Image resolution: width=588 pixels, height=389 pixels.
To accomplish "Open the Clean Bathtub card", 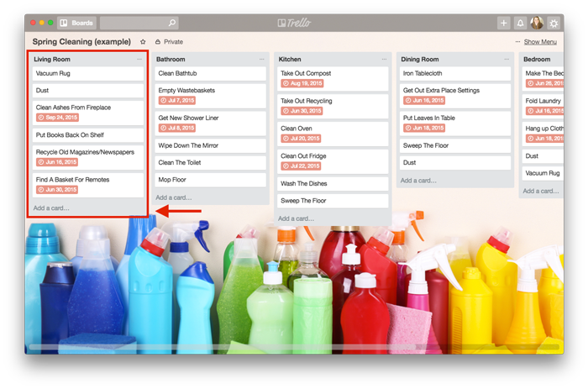I will point(210,74).
